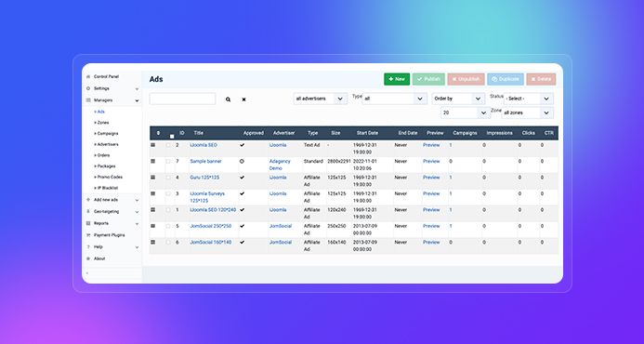Open the Sample banner ad title link
The image size is (644, 344).
pyautogui.click(x=205, y=161)
